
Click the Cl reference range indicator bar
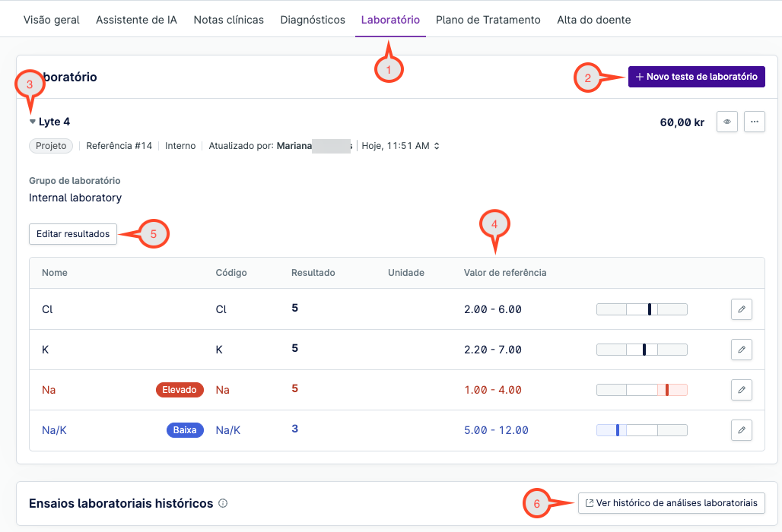642,309
